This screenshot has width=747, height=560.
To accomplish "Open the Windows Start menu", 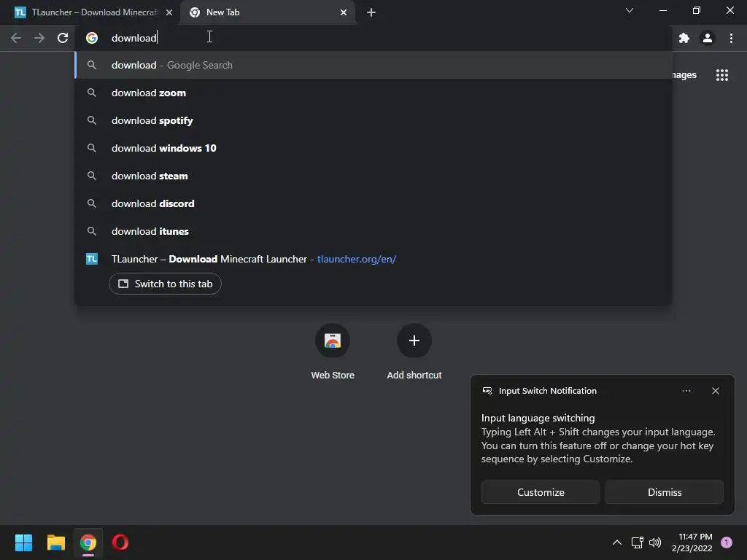I will (23, 542).
